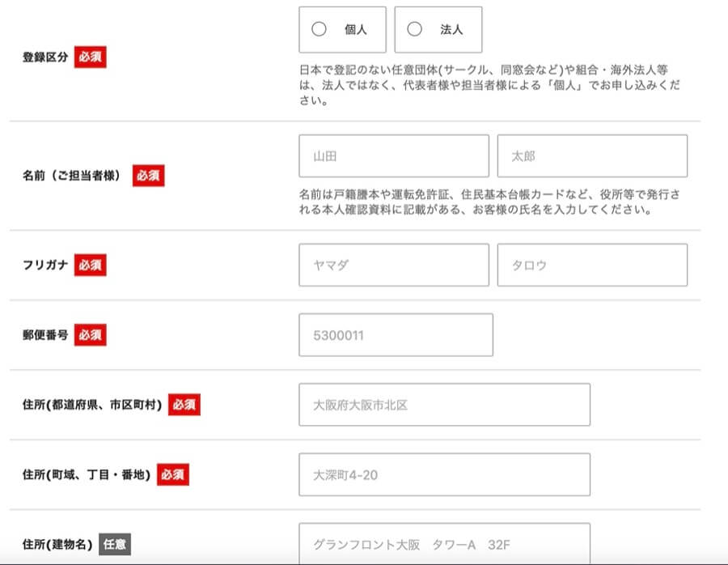The image size is (728, 565).
Task: Select the furigana field showing タロウ
Action: pos(592,265)
